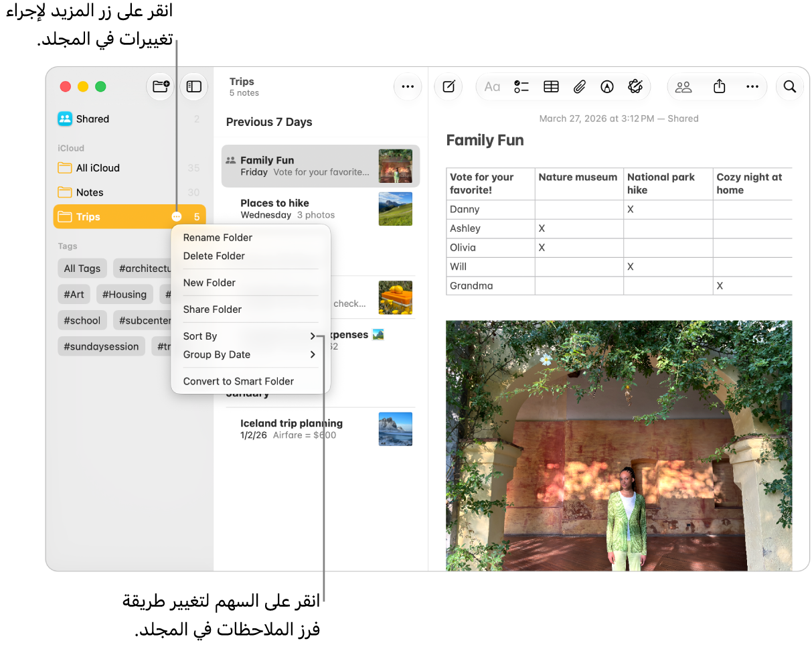The height and width of the screenshot is (645, 812).
Task: Choose Convert to Smart Folder
Action: pyautogui.click(x=250, y=381)
